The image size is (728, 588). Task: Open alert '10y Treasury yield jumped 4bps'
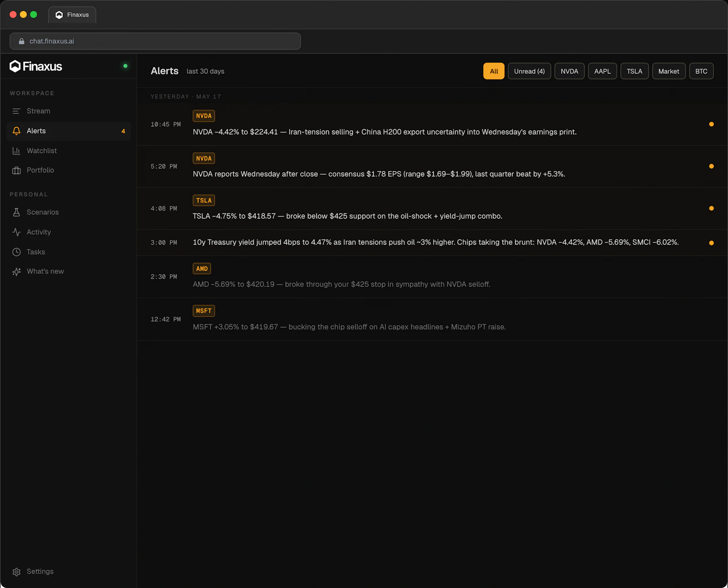point(432,243)
